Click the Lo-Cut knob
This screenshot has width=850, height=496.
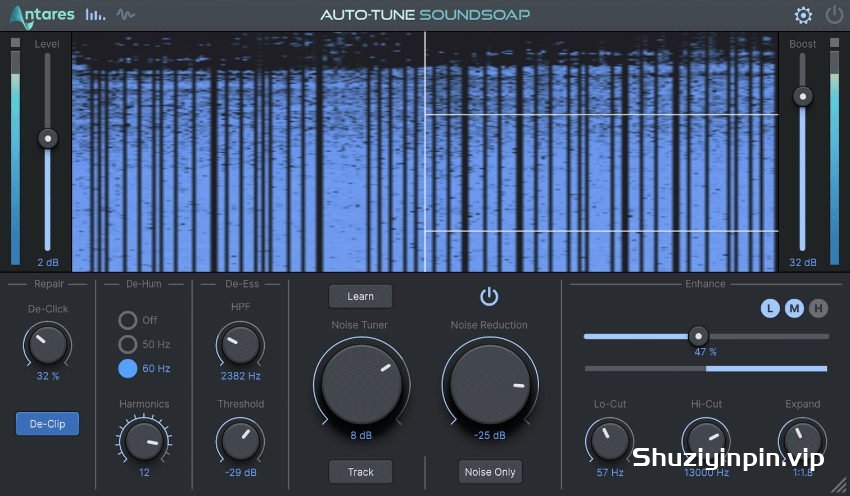[610, 440]
